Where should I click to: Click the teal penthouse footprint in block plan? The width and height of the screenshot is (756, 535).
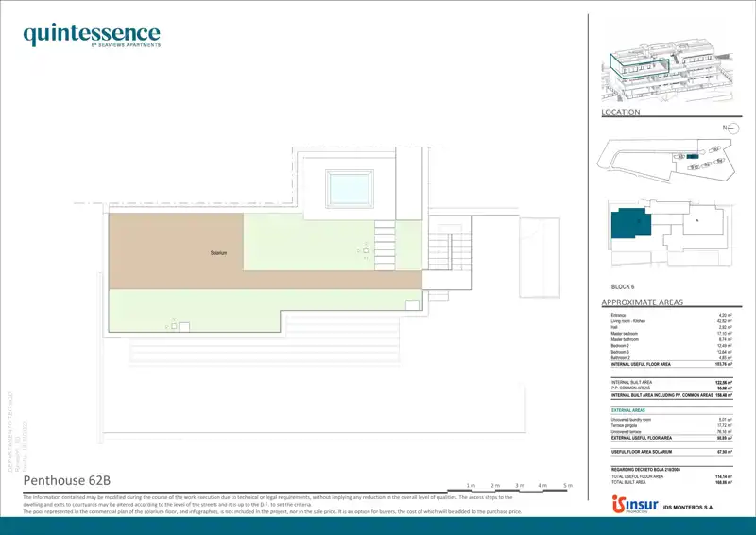pyautogui.click(x=632, y=227)
